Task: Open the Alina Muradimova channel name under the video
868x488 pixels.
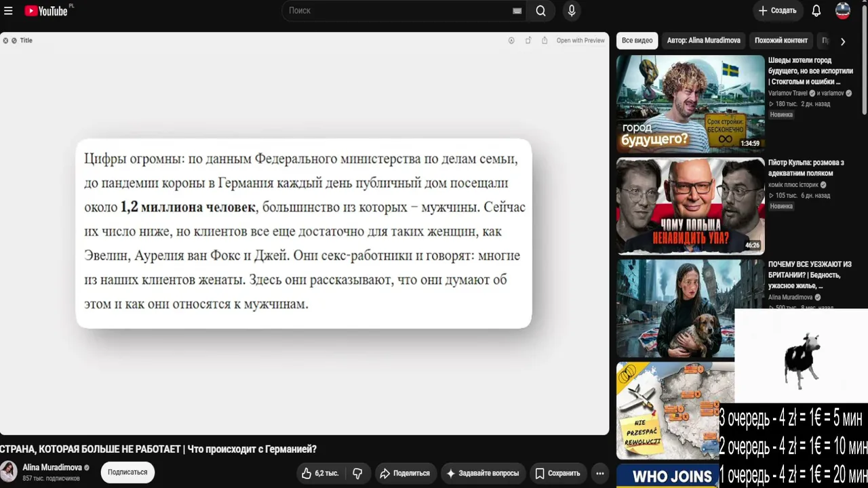Action: click(x=52, y=468)
